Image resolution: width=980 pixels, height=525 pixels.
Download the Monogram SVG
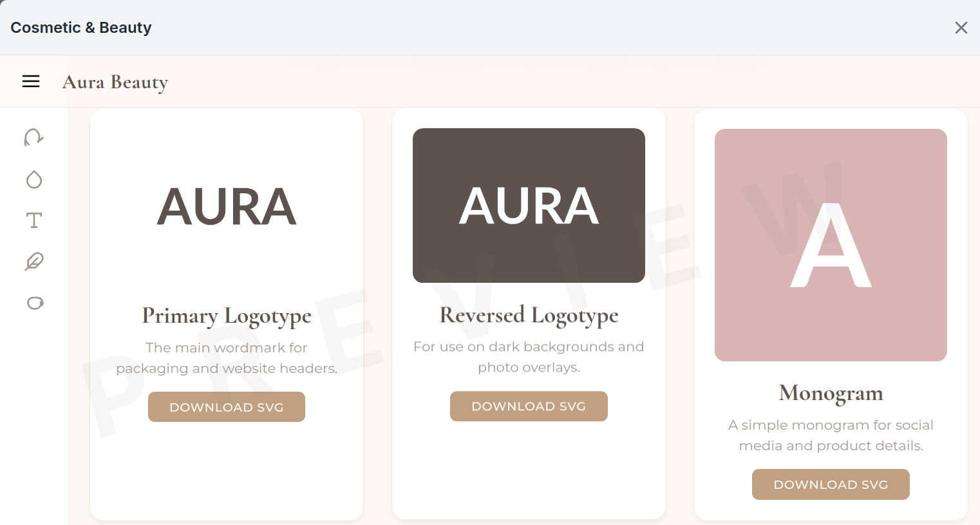pos(831,484)
